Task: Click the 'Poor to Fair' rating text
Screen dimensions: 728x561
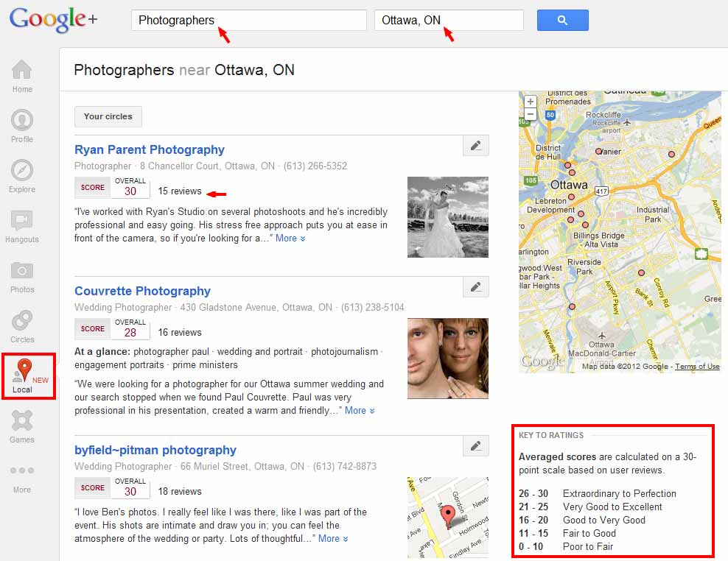Action: pyautogui.click(x=588, y=546)
